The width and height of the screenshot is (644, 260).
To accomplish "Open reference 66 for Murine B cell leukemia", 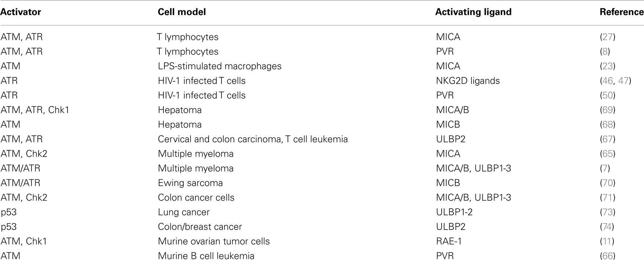I will tap(608, 256).
